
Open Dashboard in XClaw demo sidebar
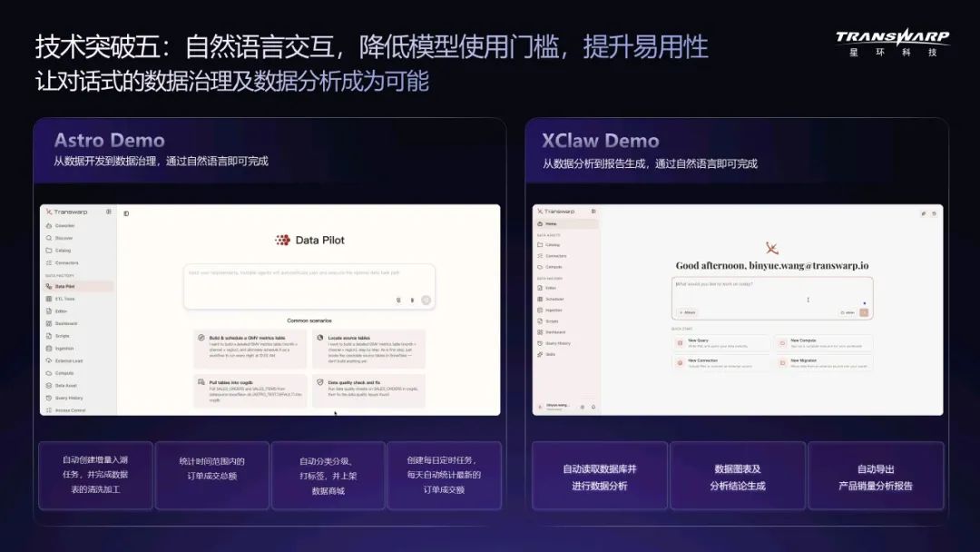pos(552,332)
